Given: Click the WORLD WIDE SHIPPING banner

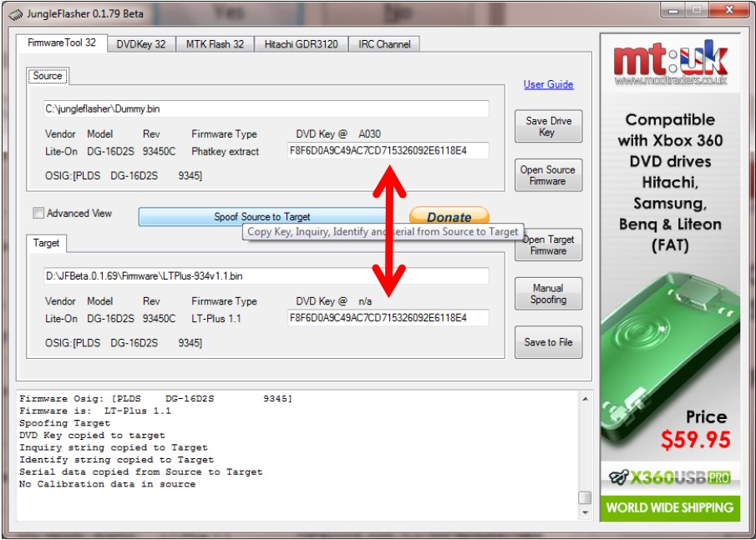Looking at the screenshot, I should pos(670,507).
